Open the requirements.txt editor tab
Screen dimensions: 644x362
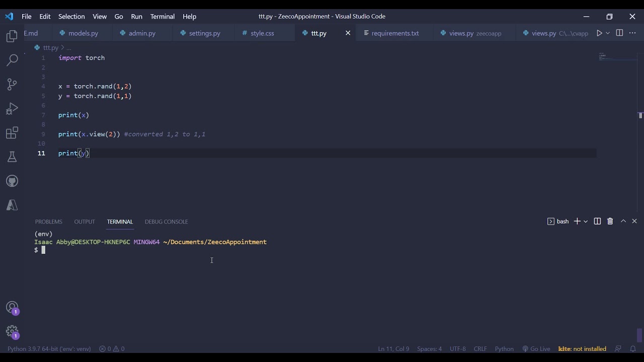[x=395, y=33]
